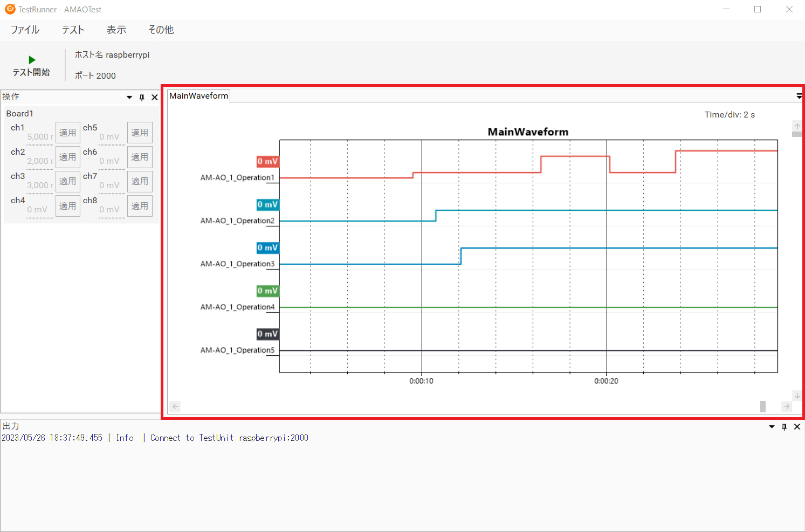
Task: Open the 表示 menu
Action: pos(116,30)
